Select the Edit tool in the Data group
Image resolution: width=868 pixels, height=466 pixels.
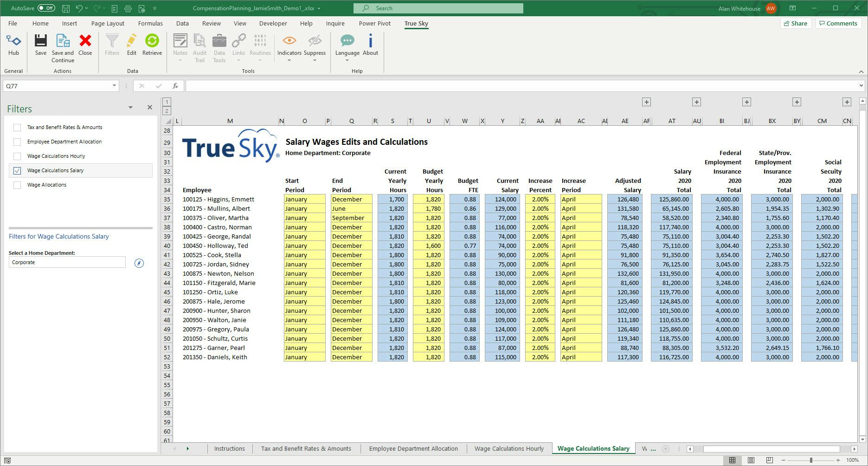click(x=132, y=46)
